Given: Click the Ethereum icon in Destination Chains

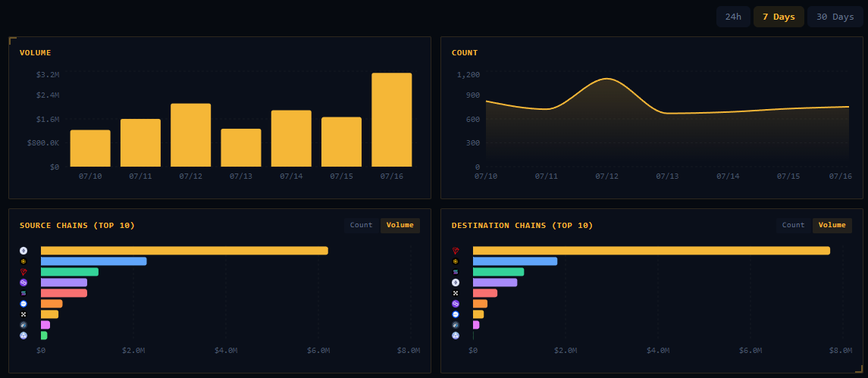Looking at the screenshot, I should tap(456, 283).
